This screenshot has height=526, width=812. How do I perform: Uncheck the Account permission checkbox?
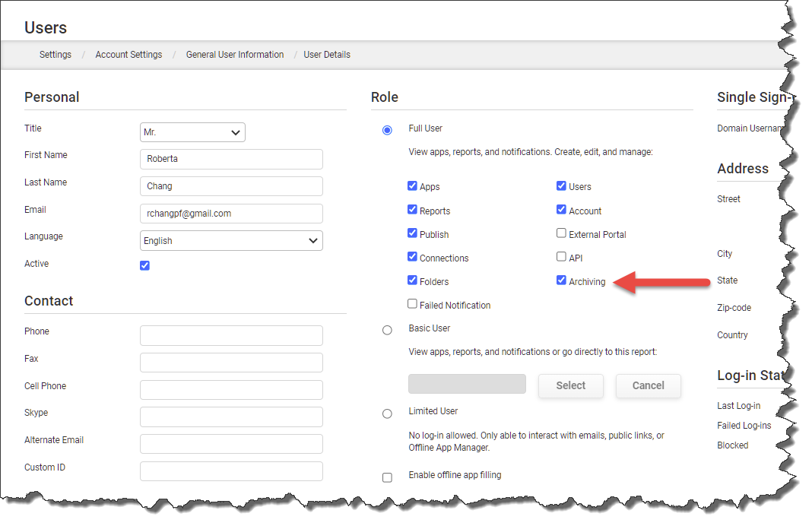click(x=561, y=209)
